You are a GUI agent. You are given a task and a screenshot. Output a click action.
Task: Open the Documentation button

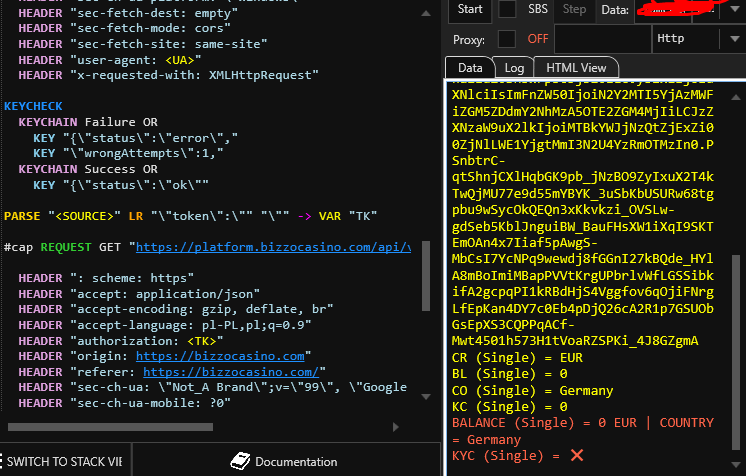coord(284,462)
